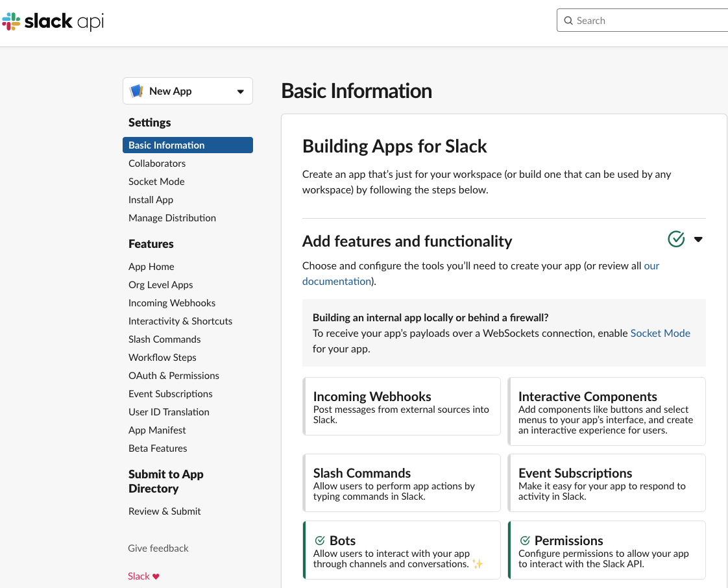Viewport: 728px width, 588px height.
Task: Click the heart icon next to Slack at bottom
Action: click(156, 576)
